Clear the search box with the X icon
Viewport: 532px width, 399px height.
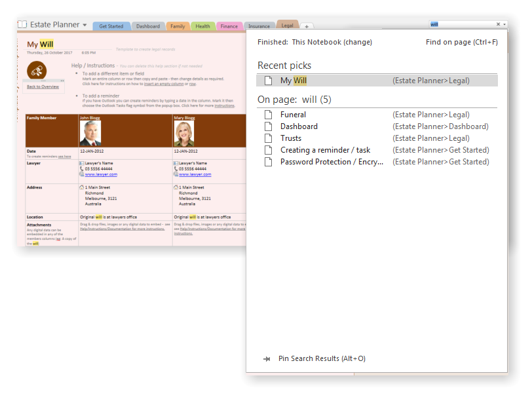[498, 24]
